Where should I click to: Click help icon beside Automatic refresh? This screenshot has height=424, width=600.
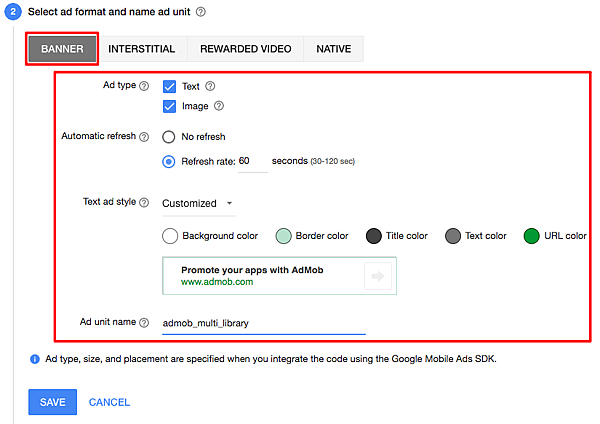click(x=144, y=137)
